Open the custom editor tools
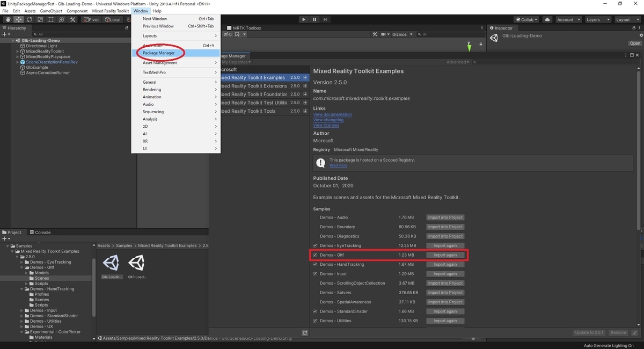 (x=72, y=19)
